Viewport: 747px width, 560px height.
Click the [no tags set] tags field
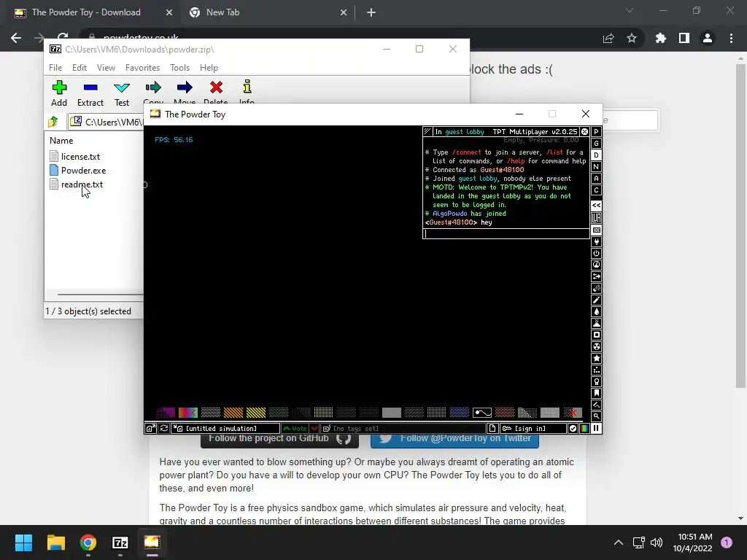point(403,429)
